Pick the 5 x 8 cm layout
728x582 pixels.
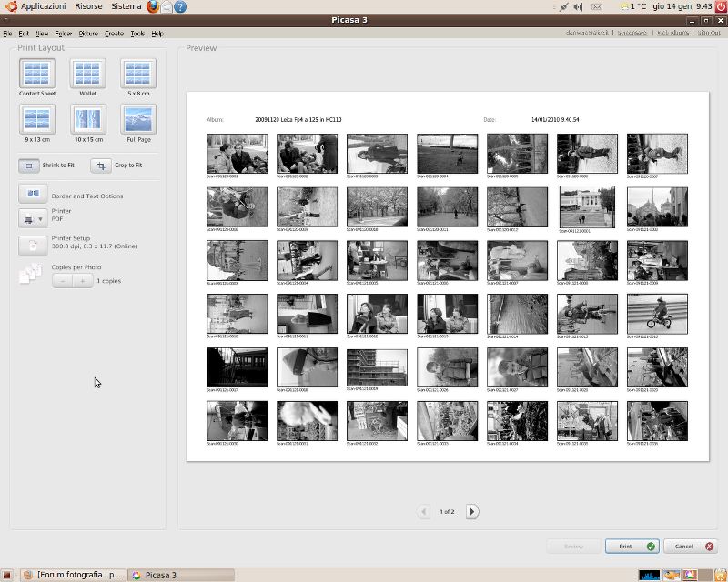pos(138,74)
